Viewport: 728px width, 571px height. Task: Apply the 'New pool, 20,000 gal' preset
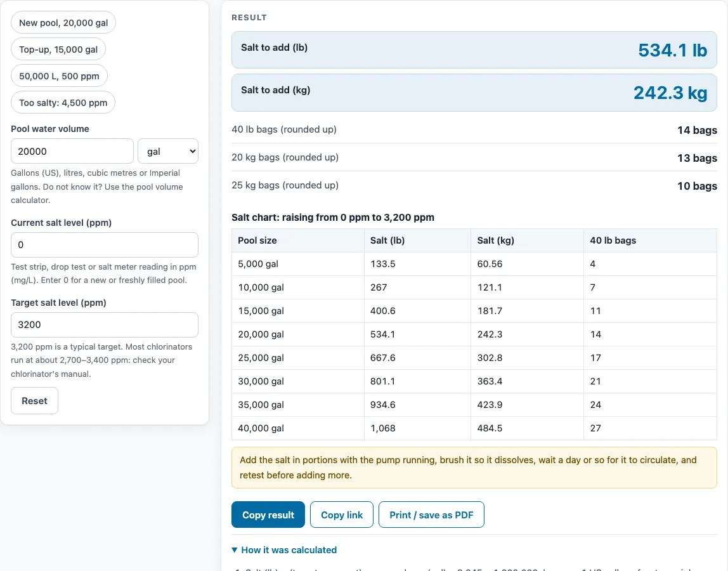click(x=63, y=23)
